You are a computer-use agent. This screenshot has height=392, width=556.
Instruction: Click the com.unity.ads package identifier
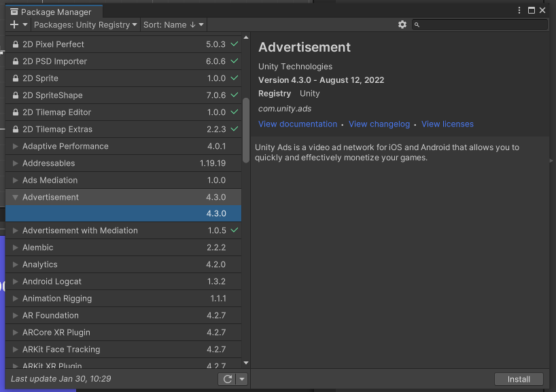click(285, 109)
